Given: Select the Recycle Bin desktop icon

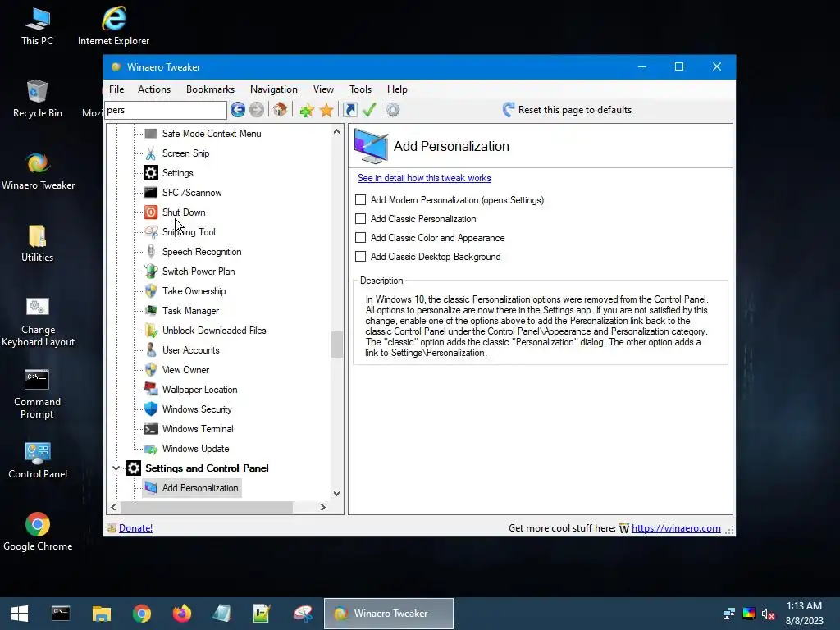Looking at the screenshot, I should 38,98.
